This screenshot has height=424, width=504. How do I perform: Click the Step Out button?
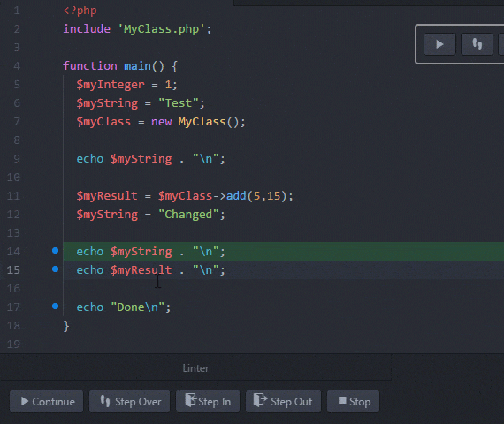click(283, 401)
